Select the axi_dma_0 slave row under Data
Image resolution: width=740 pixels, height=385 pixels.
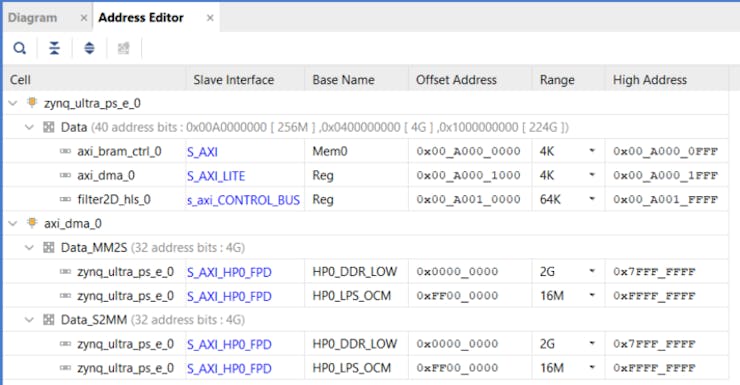point(366,175)
